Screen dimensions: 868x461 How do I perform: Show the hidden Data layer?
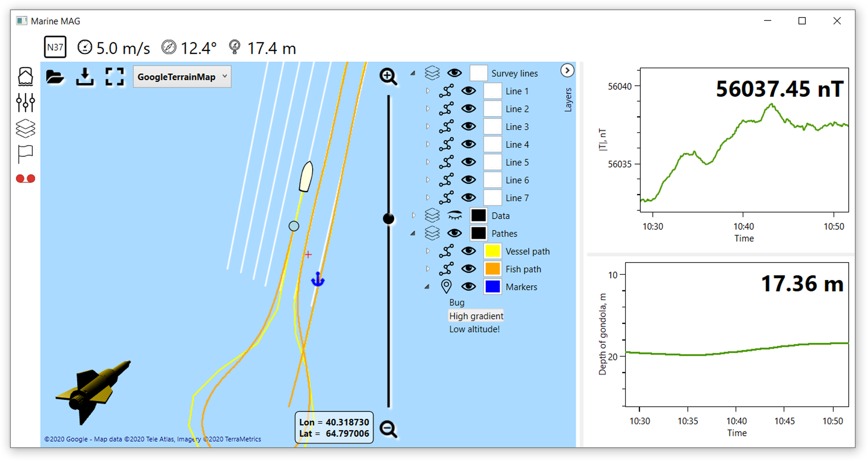(x=455, y=216)
